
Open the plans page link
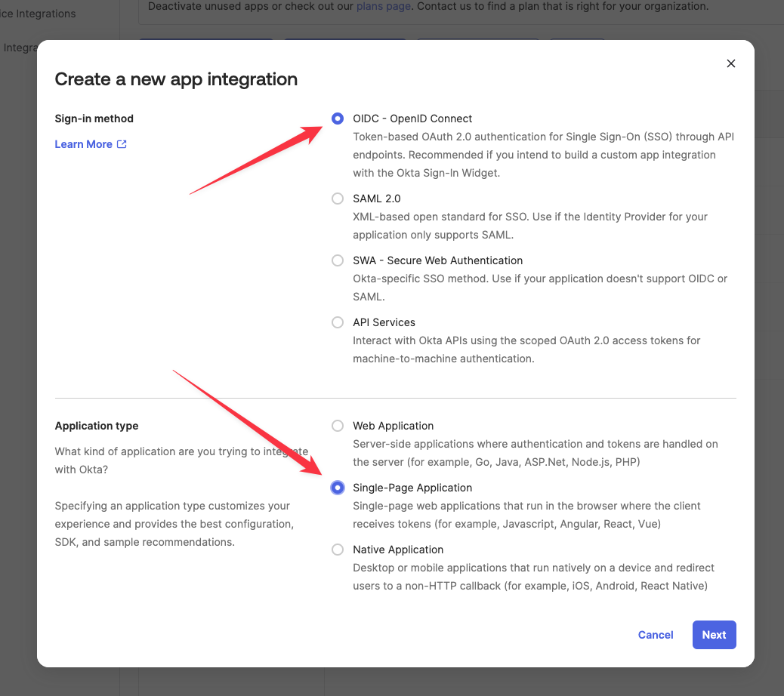click(384, 6)
